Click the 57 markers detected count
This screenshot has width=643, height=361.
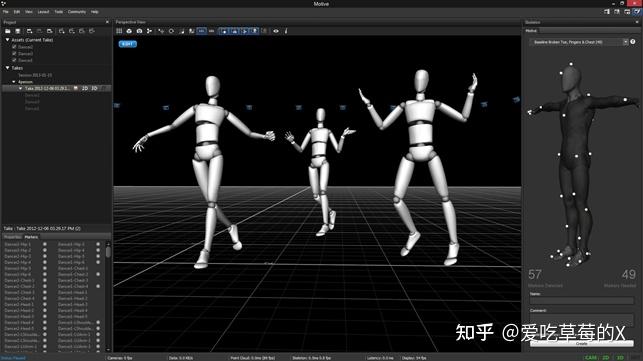(535, 274)
